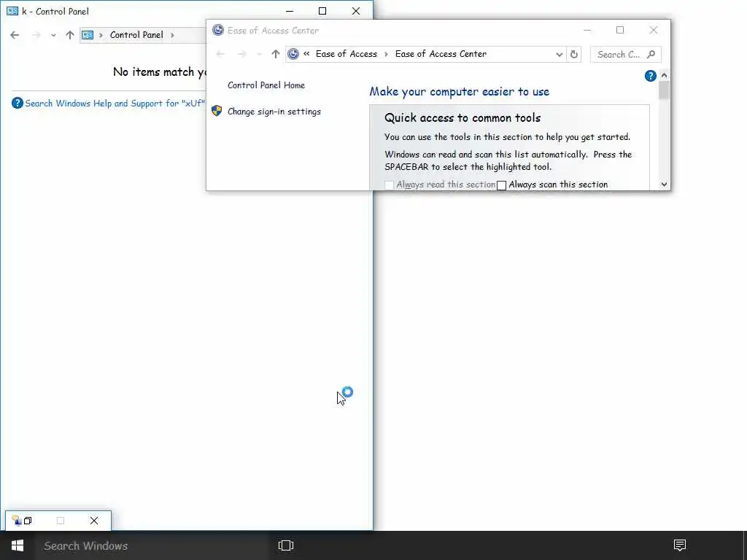The width and height of the screenshot is (747, 560).
Task: Enable Always scan this section checkbox
Action: (502, 185)
